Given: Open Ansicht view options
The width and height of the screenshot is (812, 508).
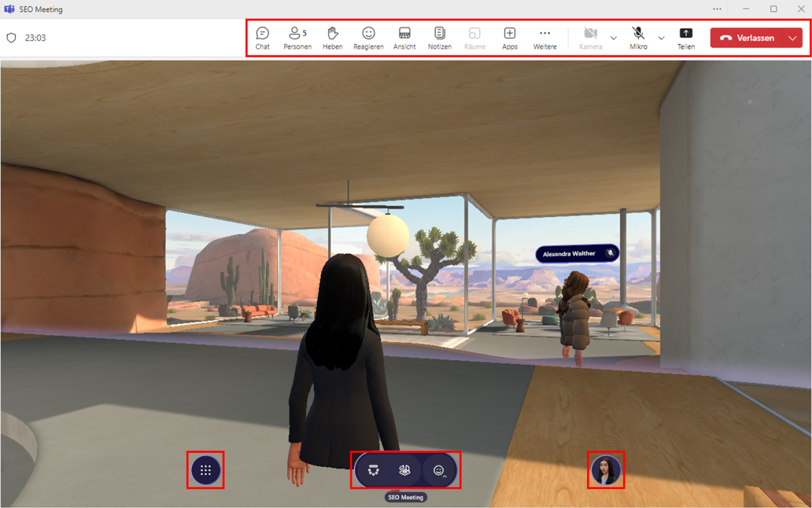Looking at the screenshot, I should (404, 37).
